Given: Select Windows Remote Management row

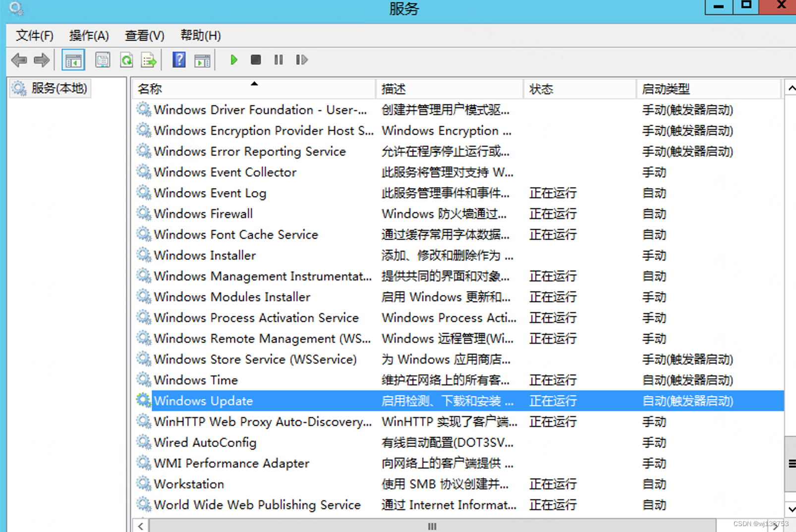Looking at the screenshot, I should tap(459, 339).
